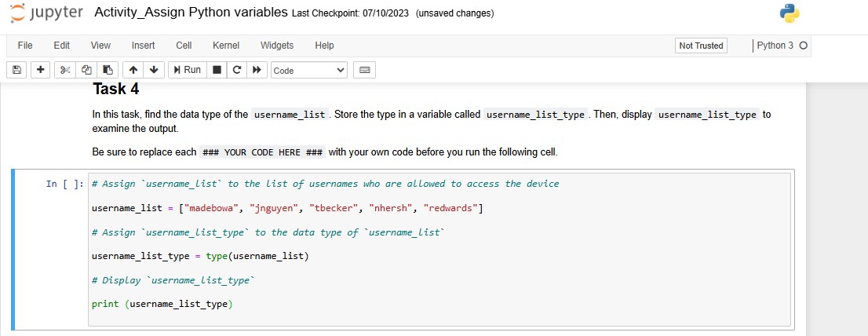The image size is (868, 336).
Task: Open the Edit menu
Action: (61, 46)
